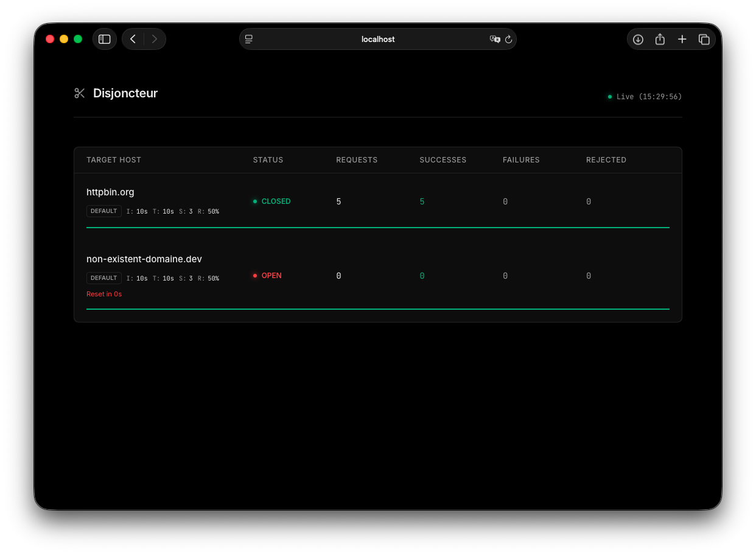The width and height of the screenshot is (756, 555).
Task: Open the translate page icon
Action: [495, 39]
